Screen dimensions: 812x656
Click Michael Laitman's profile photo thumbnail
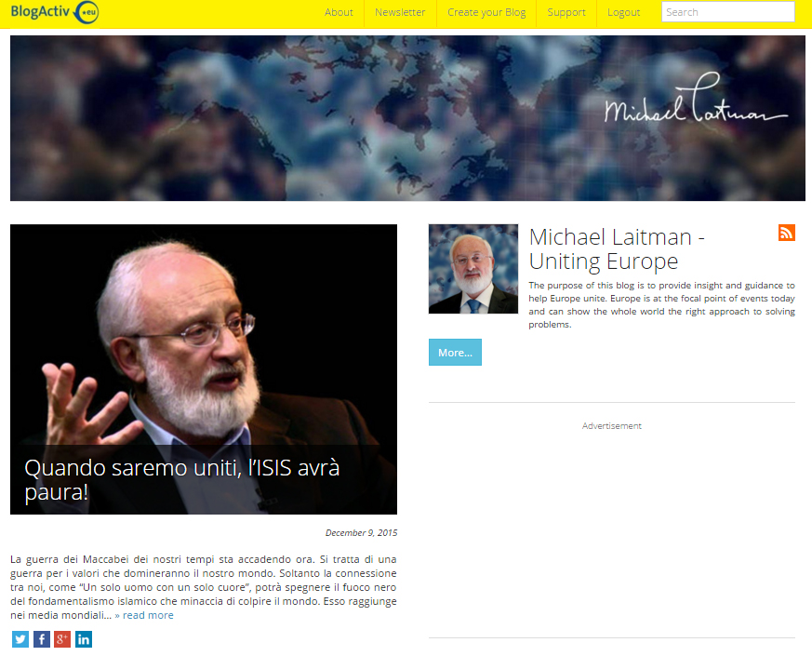[473, 269]
